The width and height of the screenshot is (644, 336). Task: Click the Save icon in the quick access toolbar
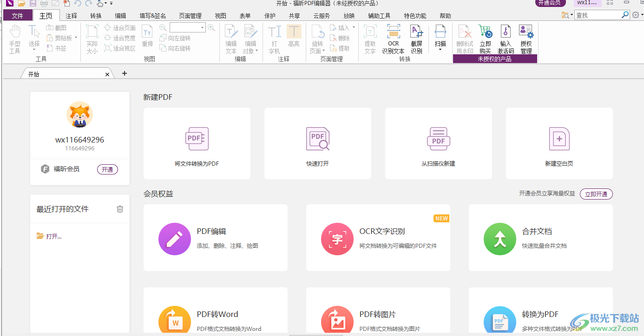coord(33,3)
